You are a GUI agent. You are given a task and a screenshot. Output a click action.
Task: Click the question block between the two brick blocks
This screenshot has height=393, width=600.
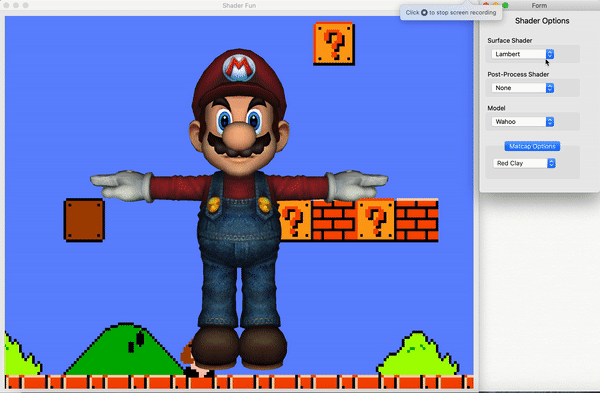point(376,221)
